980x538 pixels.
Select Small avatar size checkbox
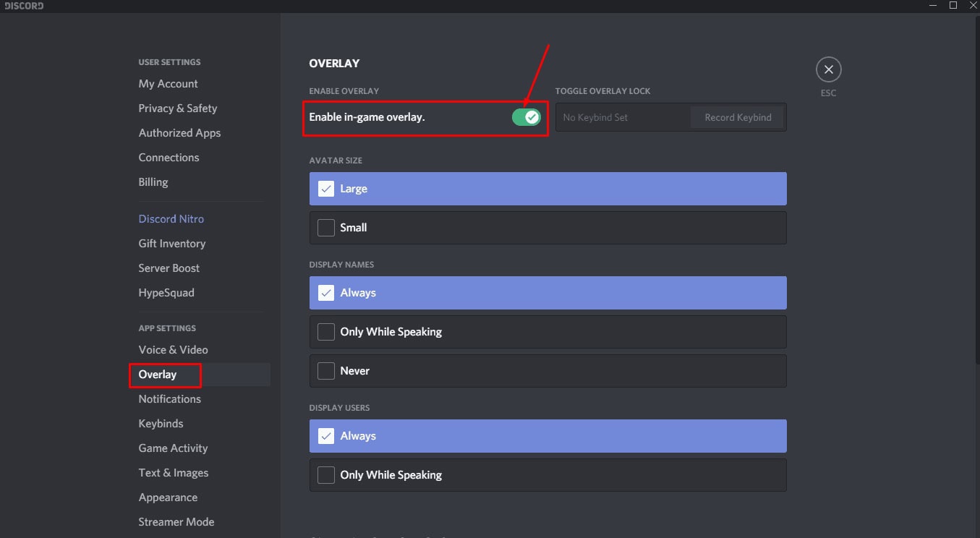click(326, 228)
